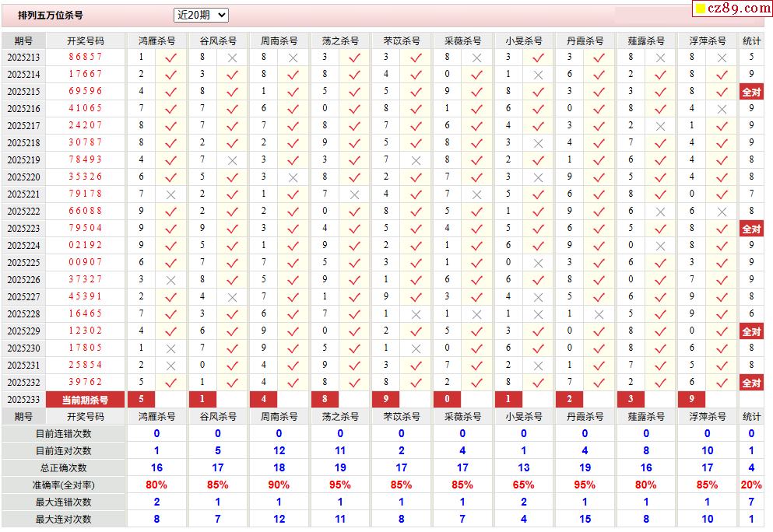Click 鸿雁杀号 X mark in row 2025226
Screen dimensions: 773x532
click(x=170, y=280)
